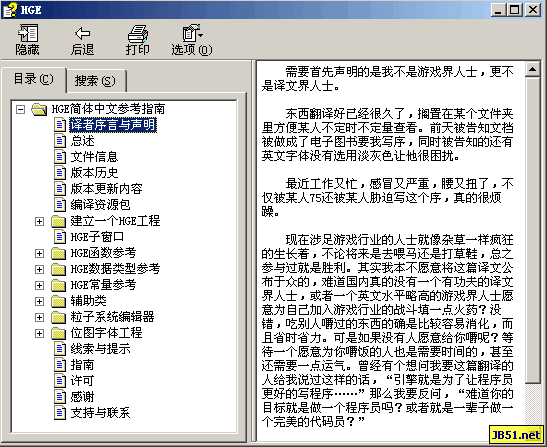Viewport: 547px width, 447px height.
Task: Click the folder icon of HGE函数参考
Action: tap(58, 253)
